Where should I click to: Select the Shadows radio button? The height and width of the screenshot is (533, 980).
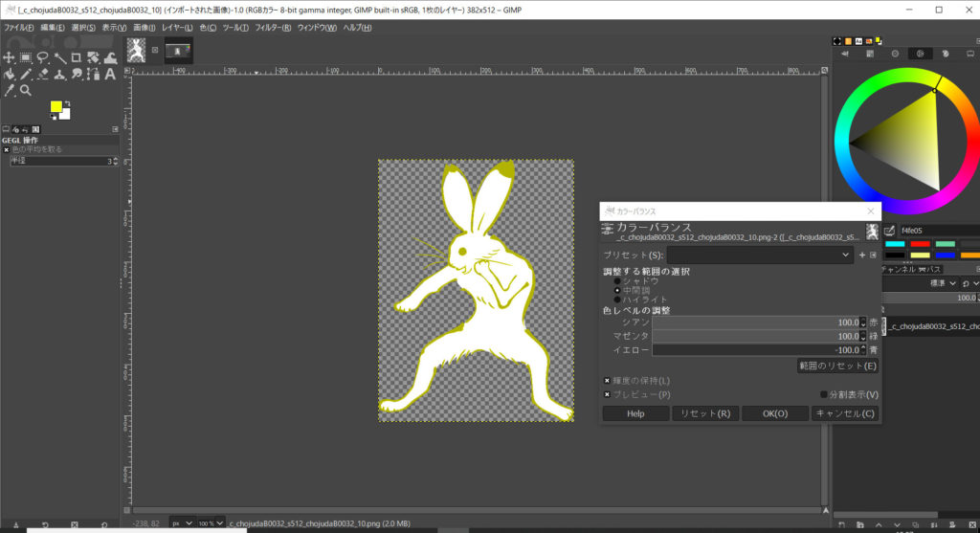point(617,281)
